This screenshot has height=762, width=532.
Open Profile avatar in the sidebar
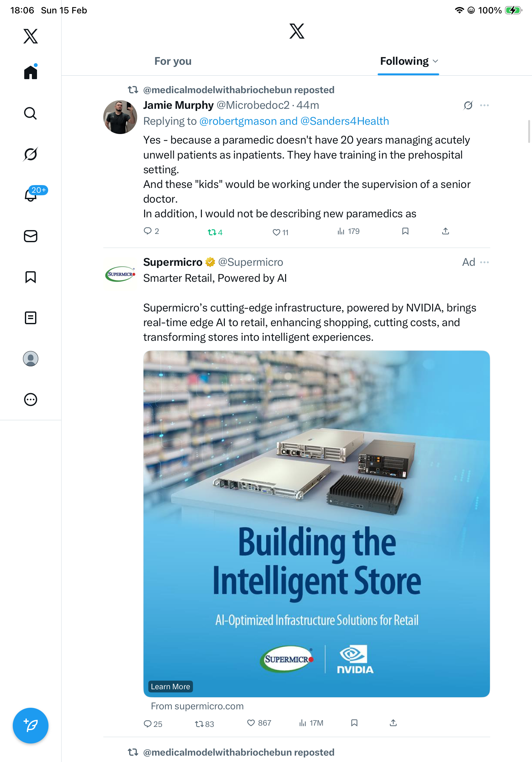pos(30,358)
